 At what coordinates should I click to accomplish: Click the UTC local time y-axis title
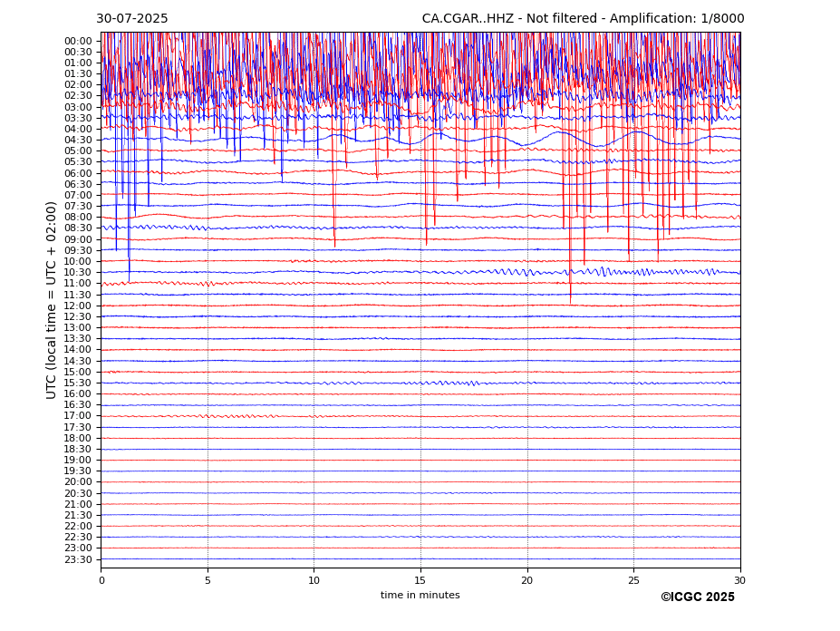coord(51,300)
